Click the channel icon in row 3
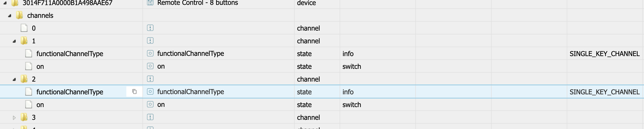Screen dimensions: 644x129 coord(150,117)
